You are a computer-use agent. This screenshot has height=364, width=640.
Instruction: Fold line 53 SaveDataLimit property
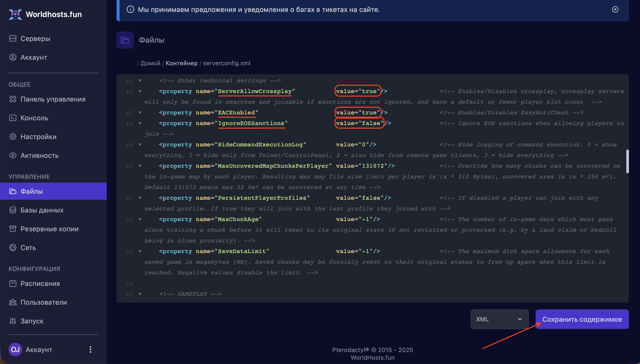click(140, 251)
